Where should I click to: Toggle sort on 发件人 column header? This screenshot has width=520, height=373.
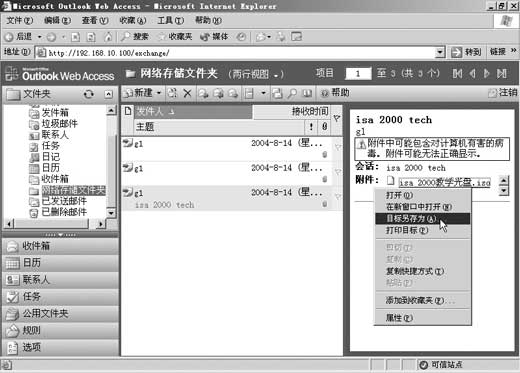pyautogui.click(x=193, y=111)
